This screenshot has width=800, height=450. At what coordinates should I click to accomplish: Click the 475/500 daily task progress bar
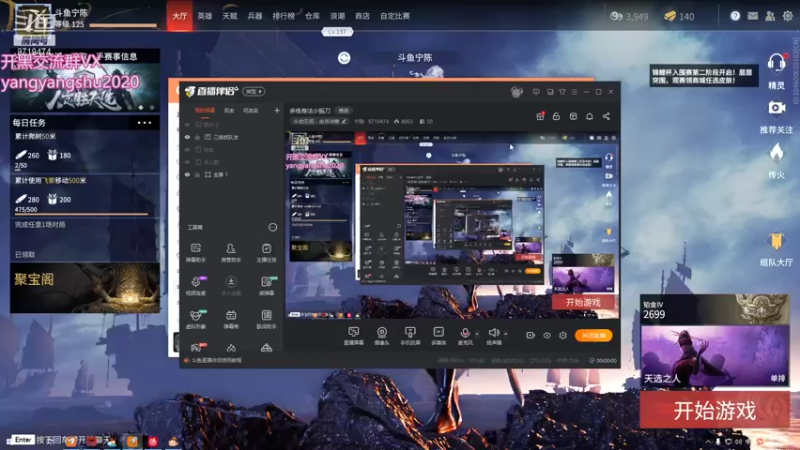(x=82, y=214)
